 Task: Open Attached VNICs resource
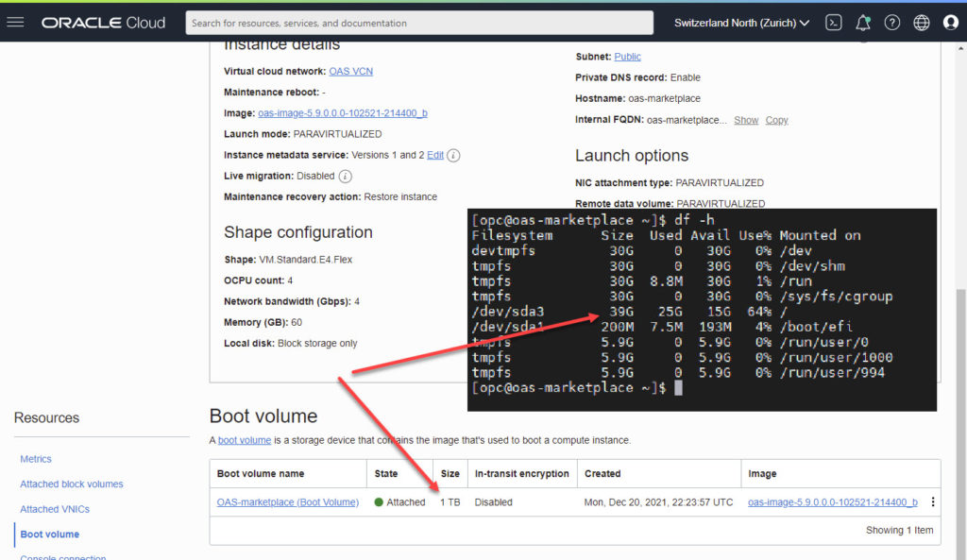tap(55, 509)
